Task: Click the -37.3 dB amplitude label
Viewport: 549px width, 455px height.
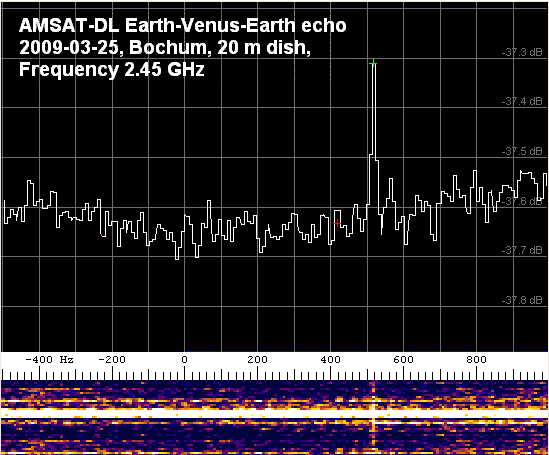Action: click(x=522, y=52)
